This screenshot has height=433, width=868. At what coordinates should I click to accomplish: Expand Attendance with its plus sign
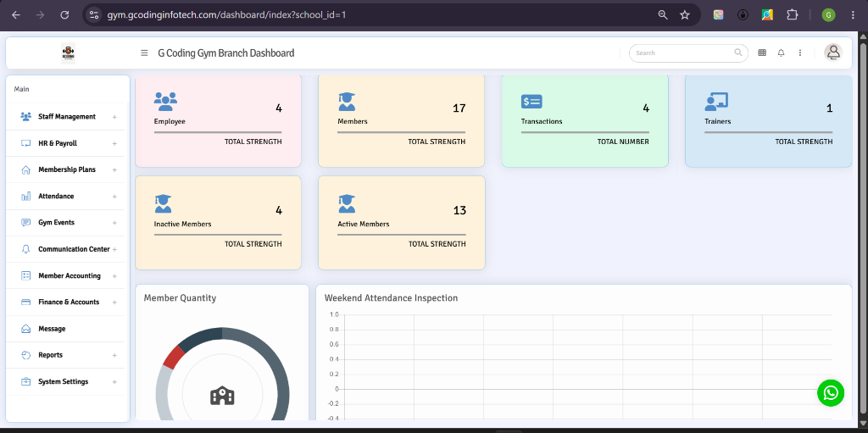(114, 197)
